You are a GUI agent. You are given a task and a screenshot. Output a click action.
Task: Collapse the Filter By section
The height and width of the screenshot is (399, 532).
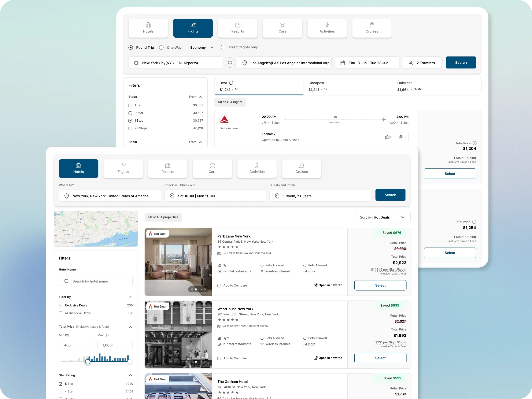tap(131, 297)
